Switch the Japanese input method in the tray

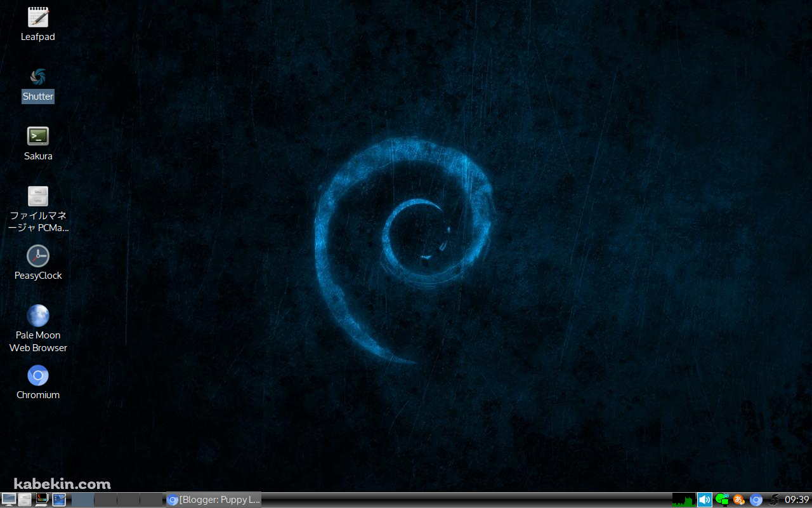(x=738, y=500)
